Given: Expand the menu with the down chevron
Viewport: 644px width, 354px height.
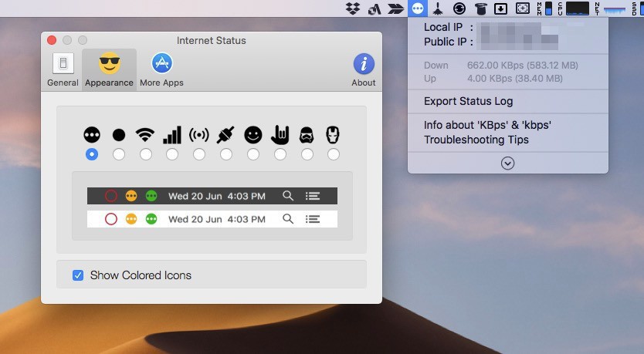Looking at the screenshot, I should pyautogui.click(x=507, y=163).
